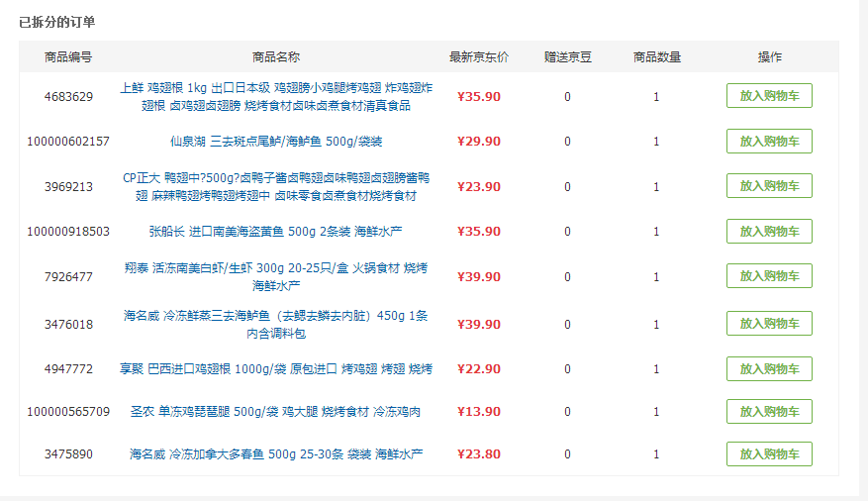Open the 上鲜 鸡翅根 1kg product link
Screen dimensions: 868x501
click(276, 96)
